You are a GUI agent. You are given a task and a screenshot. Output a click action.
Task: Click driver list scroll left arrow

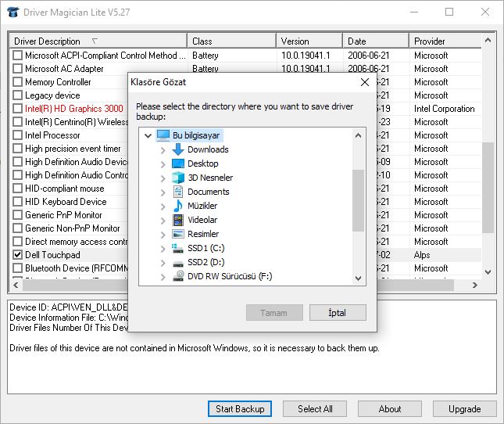tap(16, 285)
